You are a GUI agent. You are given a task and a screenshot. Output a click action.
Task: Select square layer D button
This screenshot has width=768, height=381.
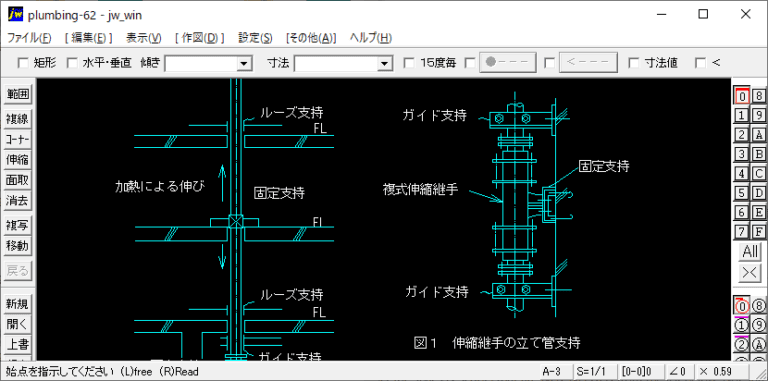[x=759, y=193]
